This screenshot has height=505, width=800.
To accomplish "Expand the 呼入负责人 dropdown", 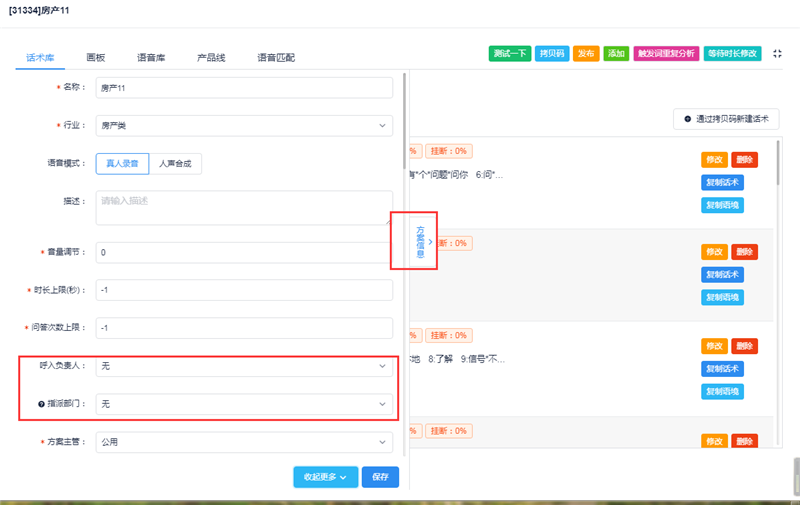I will [x=243, y=367].
